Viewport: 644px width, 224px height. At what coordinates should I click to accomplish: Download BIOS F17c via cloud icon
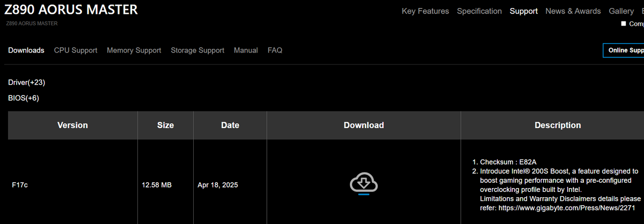point(364,184)
